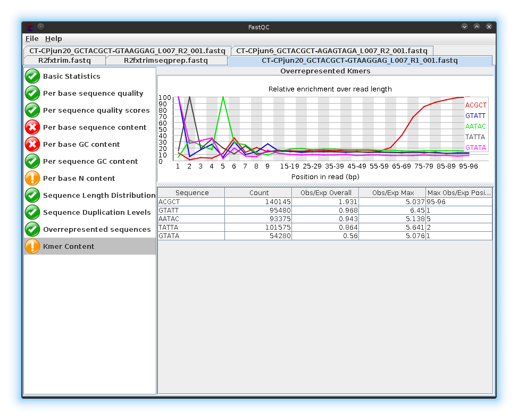518x420 pixels.
Task: Click the Obs/Exp Max column header
Action: tap(392, 192)
